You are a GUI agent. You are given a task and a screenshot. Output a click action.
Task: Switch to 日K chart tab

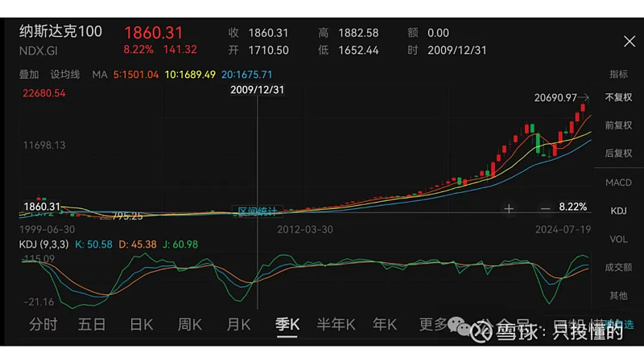(x=142, y=325)
